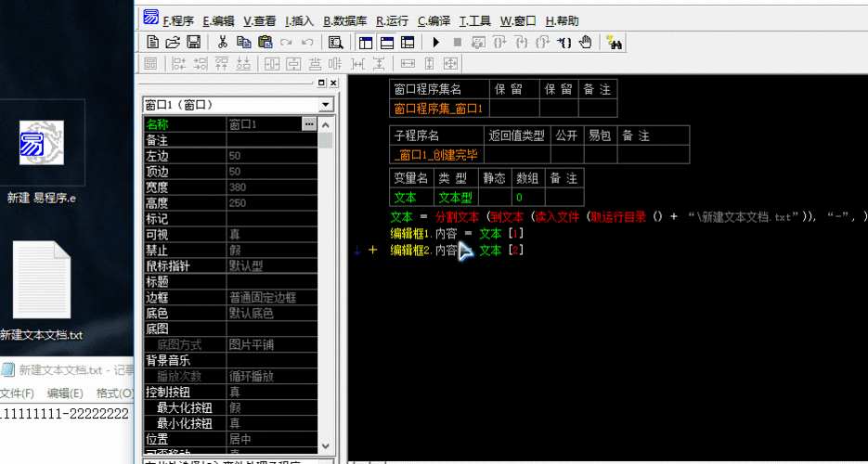Click the 底色 property value 默认底色
This screenshot has width=868, height=464.
pyautogui.click(x=271, y=314)
